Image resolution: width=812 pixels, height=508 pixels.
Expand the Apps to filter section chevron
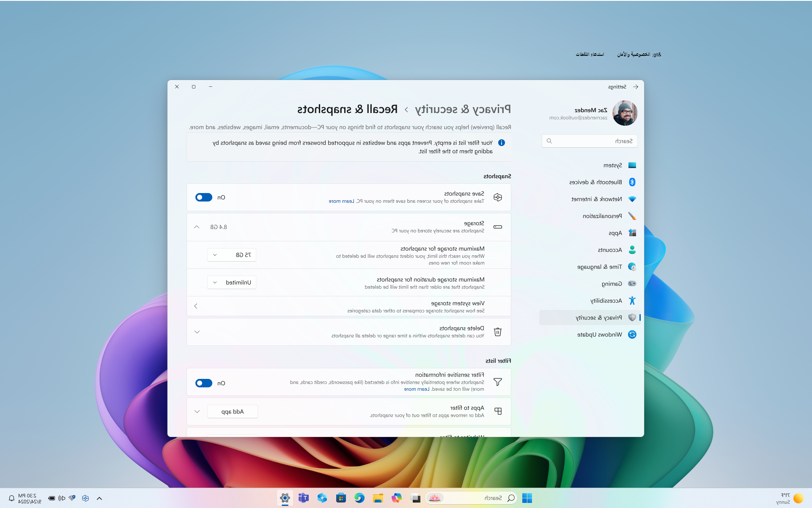pos(197,411)
